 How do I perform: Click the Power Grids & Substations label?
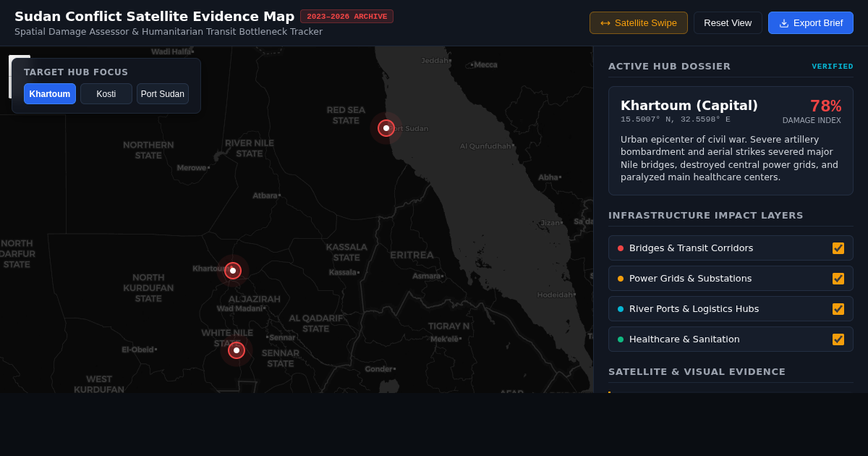pos(690,278)
